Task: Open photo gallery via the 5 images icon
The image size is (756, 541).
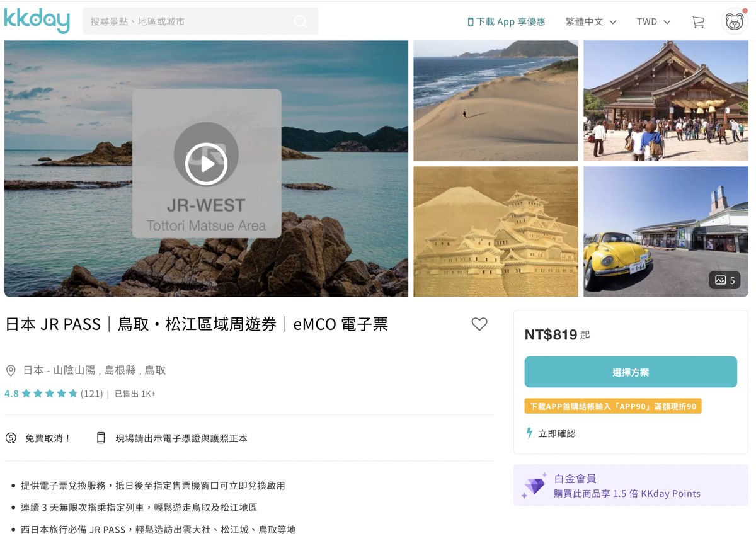Action: pyautogui.click(x=724, y=280)
